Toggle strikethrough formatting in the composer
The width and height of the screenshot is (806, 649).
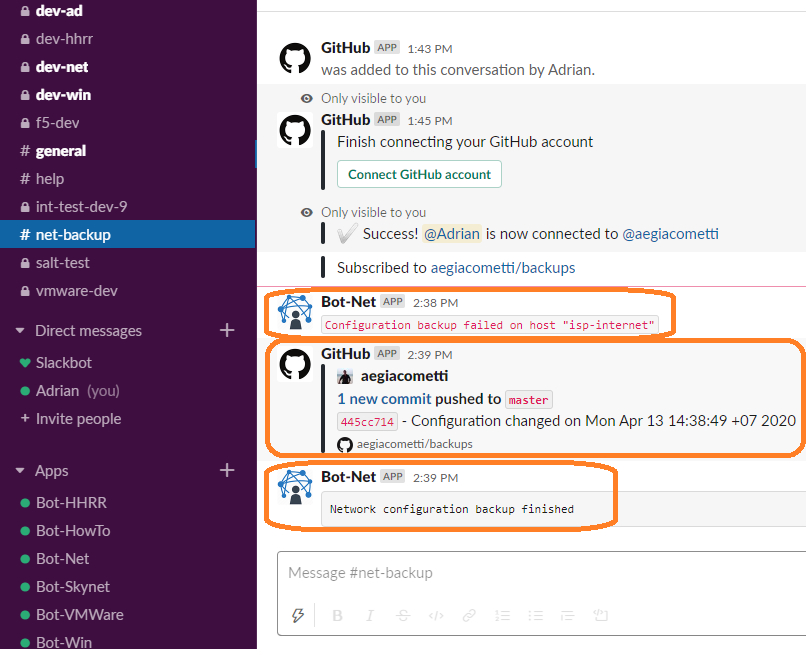[x=403, y=615]
